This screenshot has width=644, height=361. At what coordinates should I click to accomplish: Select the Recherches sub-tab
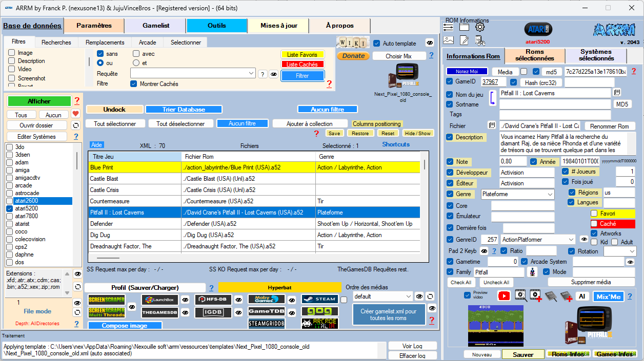(x=56, y=43)
